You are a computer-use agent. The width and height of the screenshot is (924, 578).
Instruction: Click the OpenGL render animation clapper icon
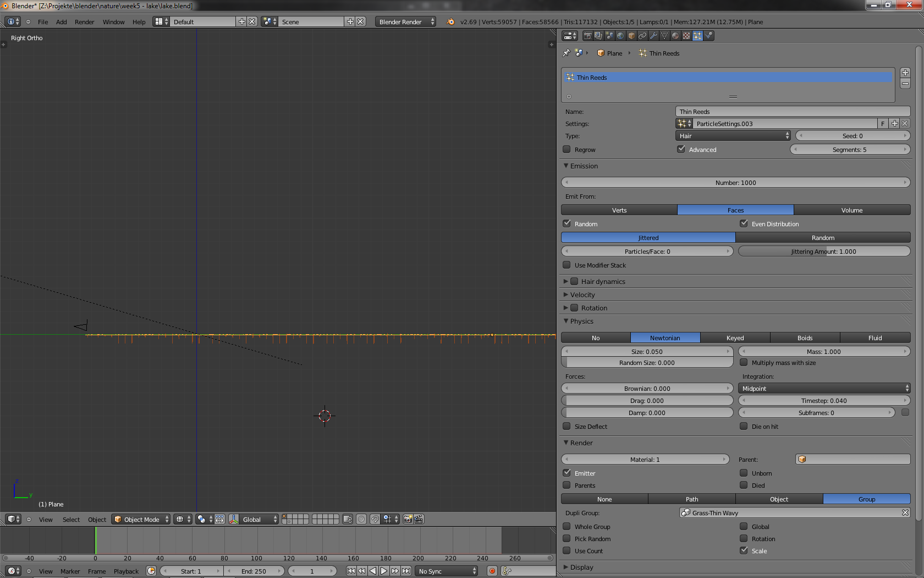419,519
